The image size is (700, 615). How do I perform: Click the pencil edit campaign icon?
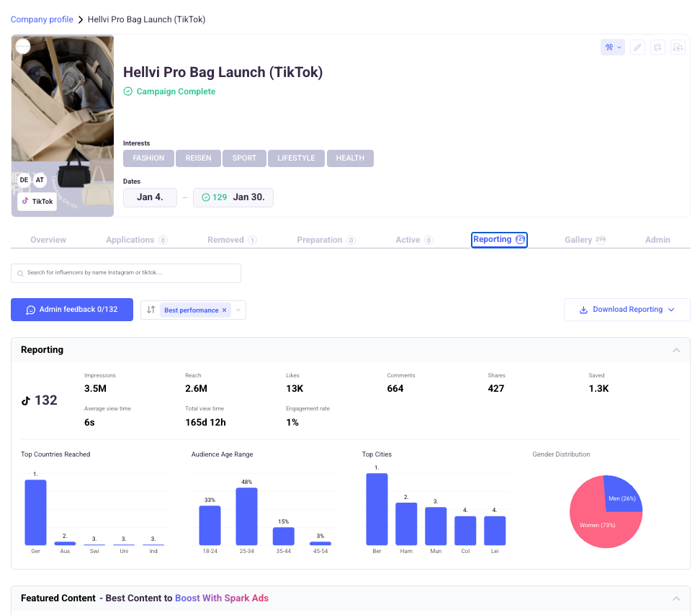tap(637, 48)
